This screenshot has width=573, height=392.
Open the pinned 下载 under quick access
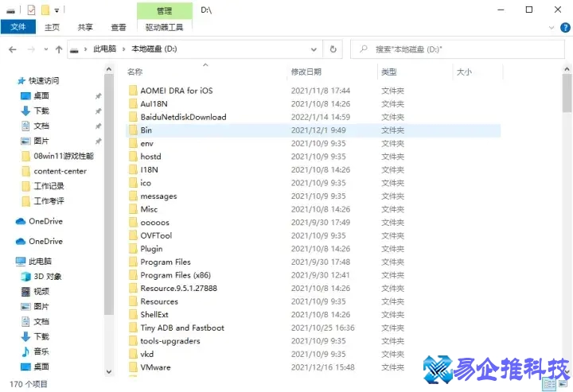(41, 111)
